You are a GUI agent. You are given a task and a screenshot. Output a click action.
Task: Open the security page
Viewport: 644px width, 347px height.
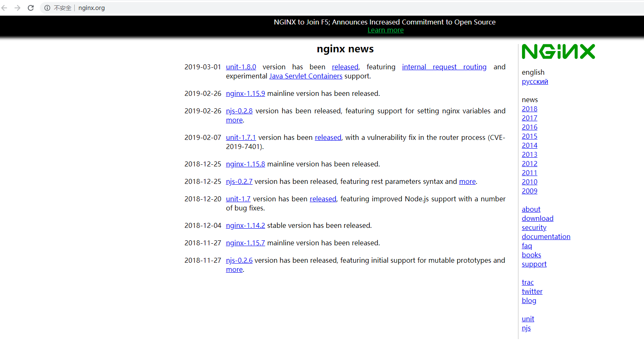click(x=534, y=227)
